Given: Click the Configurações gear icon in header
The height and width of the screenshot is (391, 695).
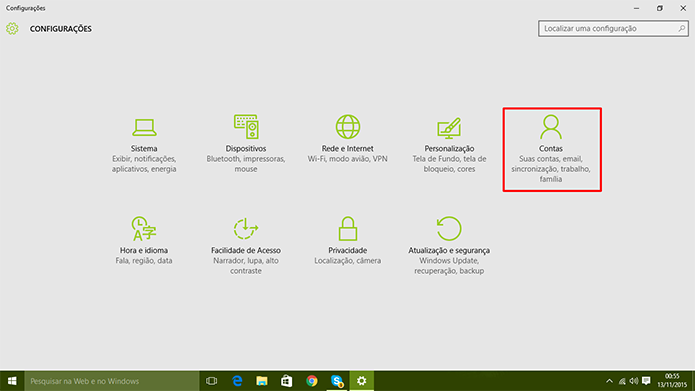Looking at the screenshot, I should pos(12,29).
